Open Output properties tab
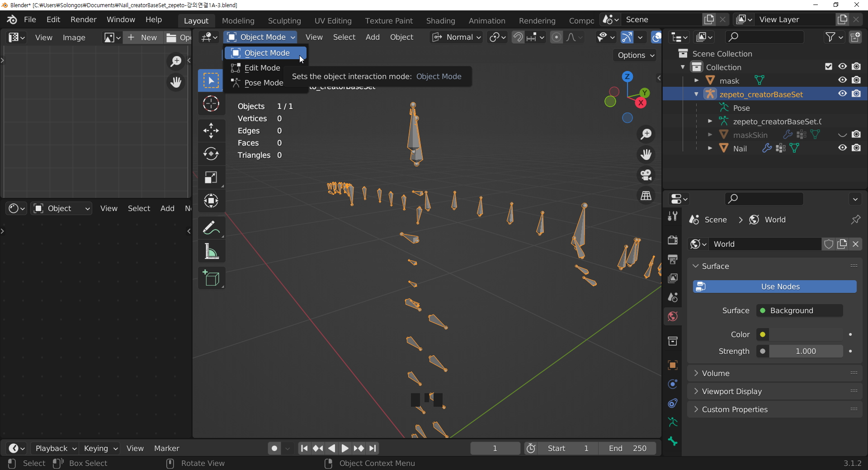This screenshot has width=868, height=470. tap(673, 259)
